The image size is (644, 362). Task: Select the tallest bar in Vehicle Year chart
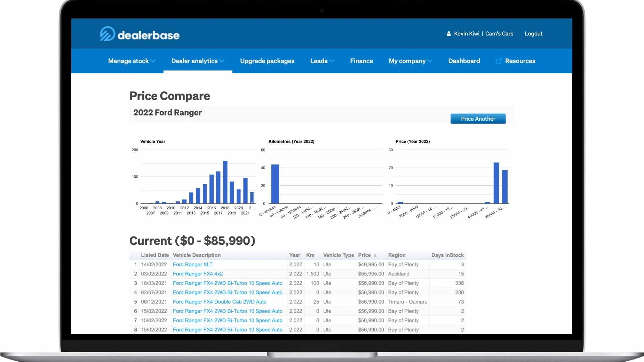pos(225,182)
